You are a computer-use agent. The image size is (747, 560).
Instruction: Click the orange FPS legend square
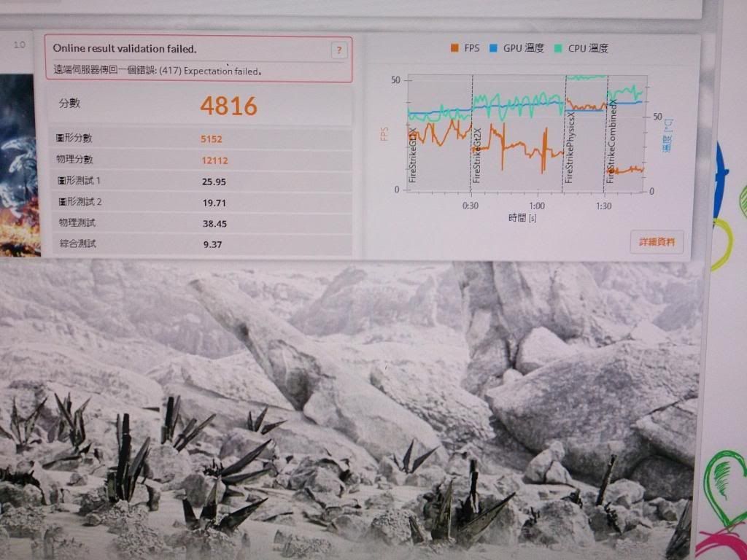[454, 48]
